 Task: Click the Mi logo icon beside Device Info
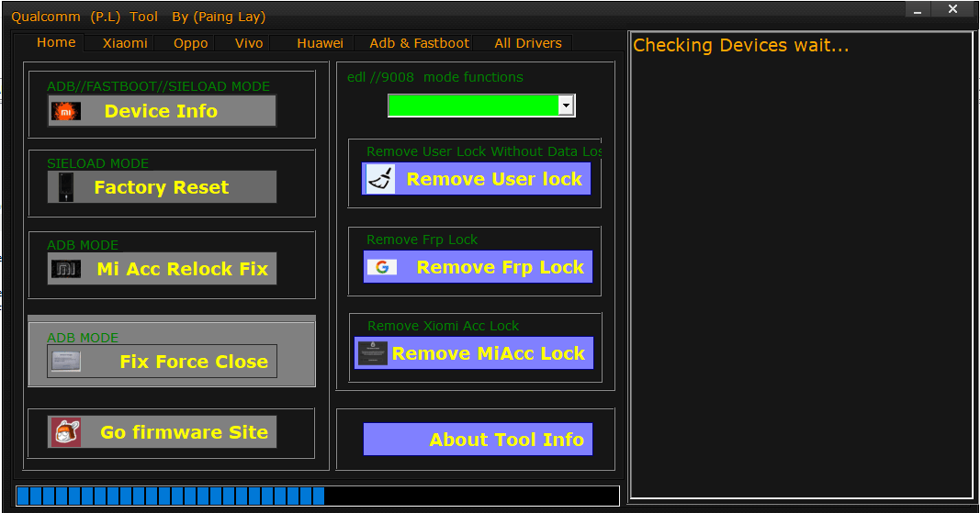[65, 111]
